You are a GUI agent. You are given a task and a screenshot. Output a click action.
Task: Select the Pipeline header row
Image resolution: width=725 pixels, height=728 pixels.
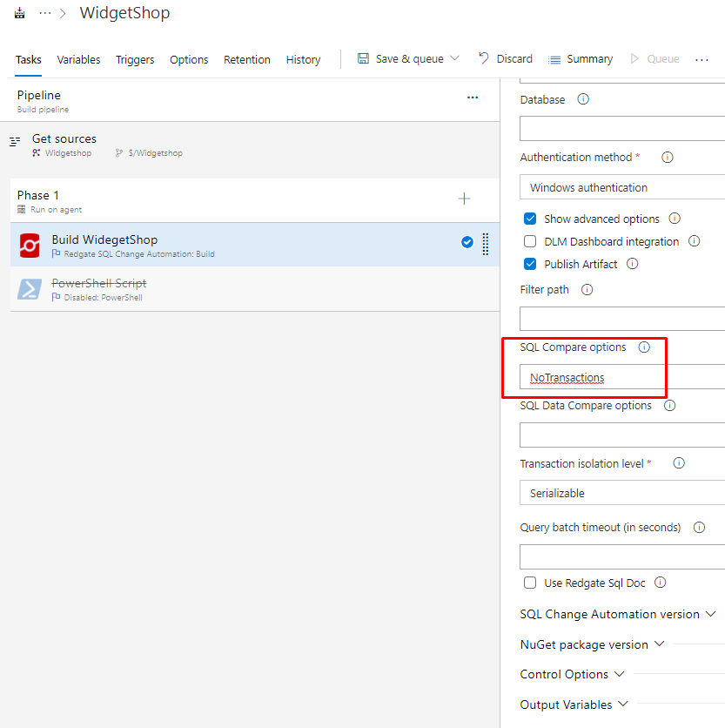tap(250, 101)
